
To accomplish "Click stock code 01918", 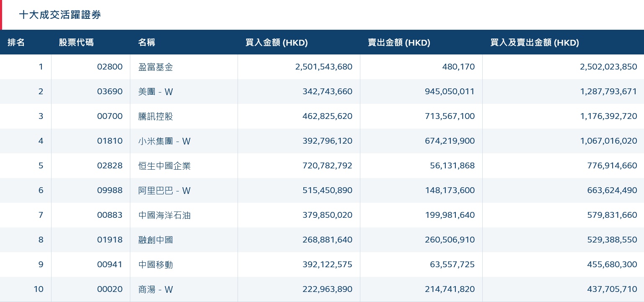I will point(110,240).
